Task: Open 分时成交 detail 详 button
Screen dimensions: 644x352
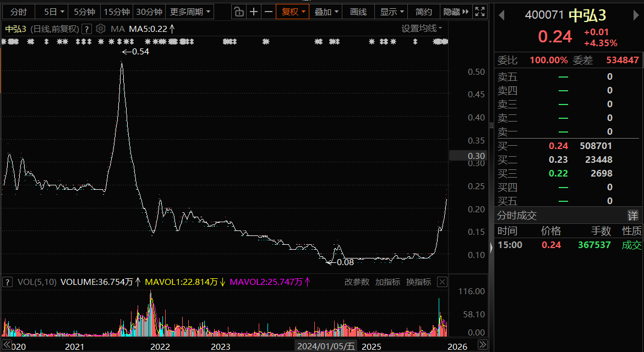Action: (x=633, y=216)
